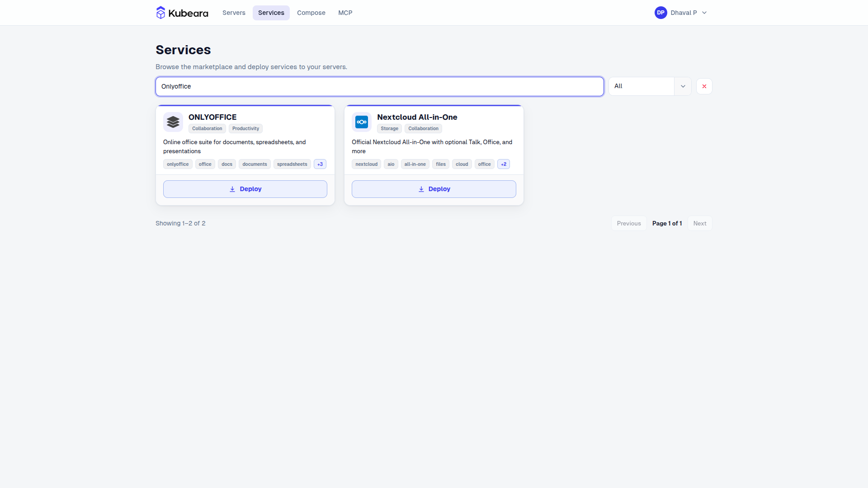Click the Previous page button

point(629,223)
